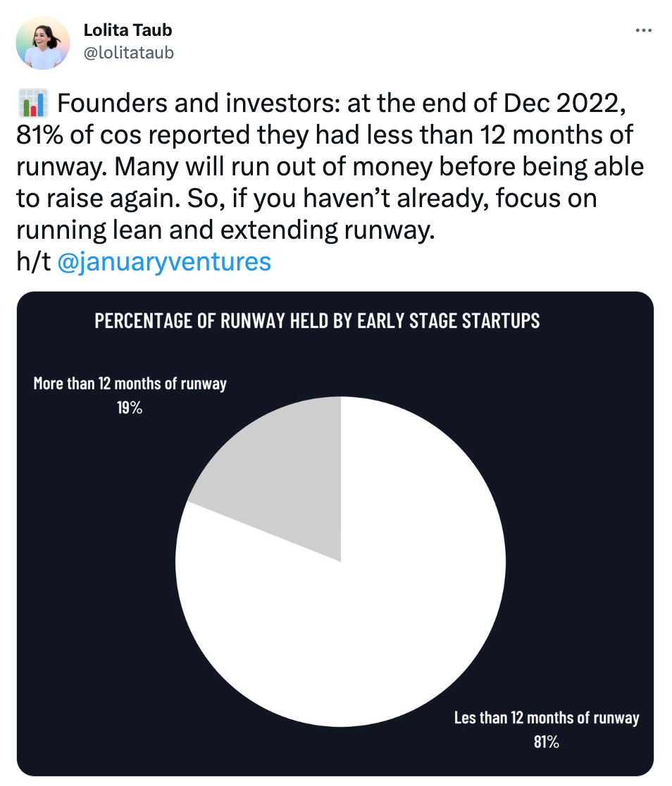Image resolution: width=672 pixels, height=786 pixels.
Task: Click the 'Les than 12 months of runway' label
Action: pyautogui.click(x=547, y=718)
